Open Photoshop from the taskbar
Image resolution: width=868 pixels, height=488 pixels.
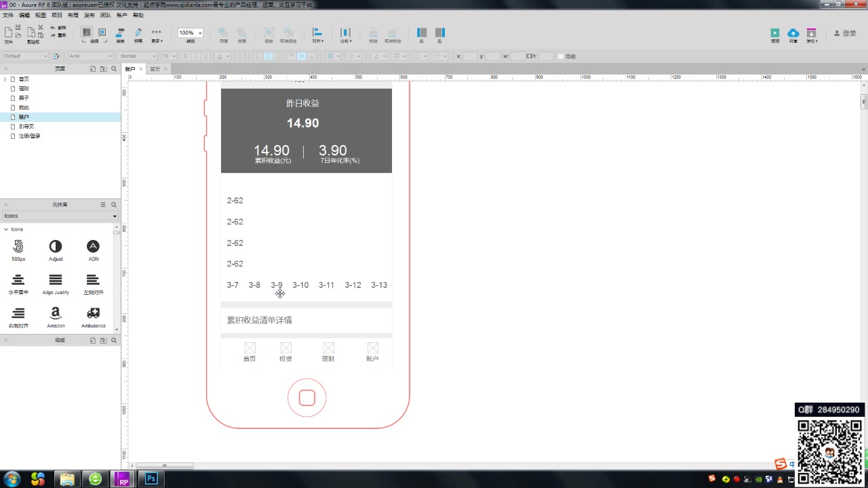tap(152, 479)
